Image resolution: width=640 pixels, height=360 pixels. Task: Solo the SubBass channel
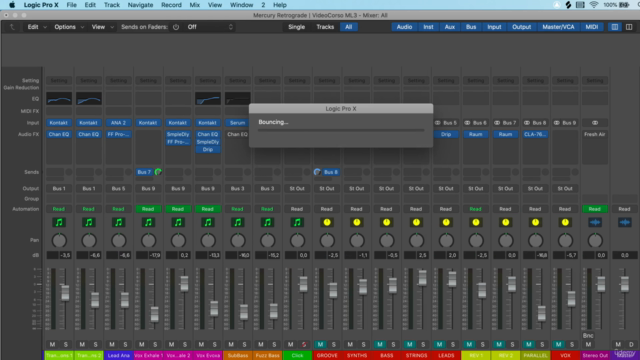coord(244,344)
